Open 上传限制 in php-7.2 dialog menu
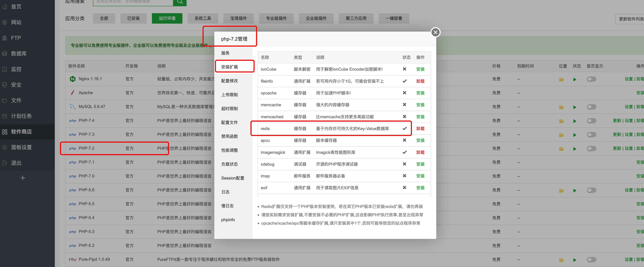Viewport: 644px width, 267px height. point(234,95)
